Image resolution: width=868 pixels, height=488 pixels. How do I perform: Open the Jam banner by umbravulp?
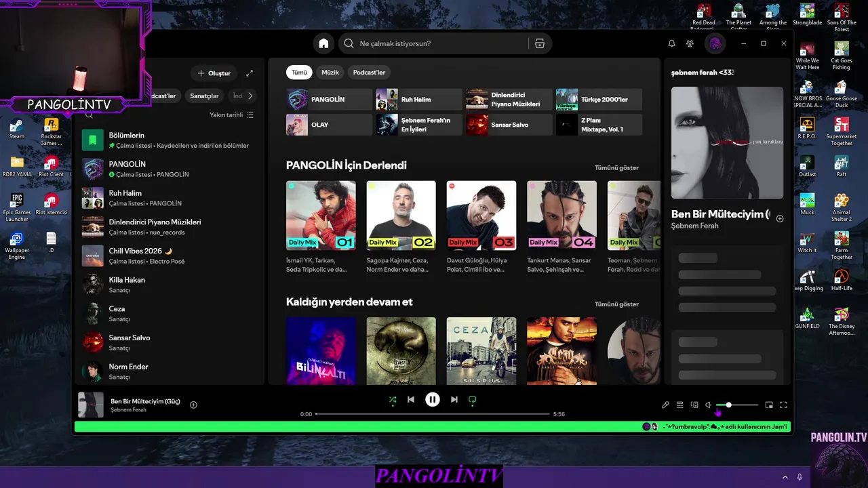(433, 426)
